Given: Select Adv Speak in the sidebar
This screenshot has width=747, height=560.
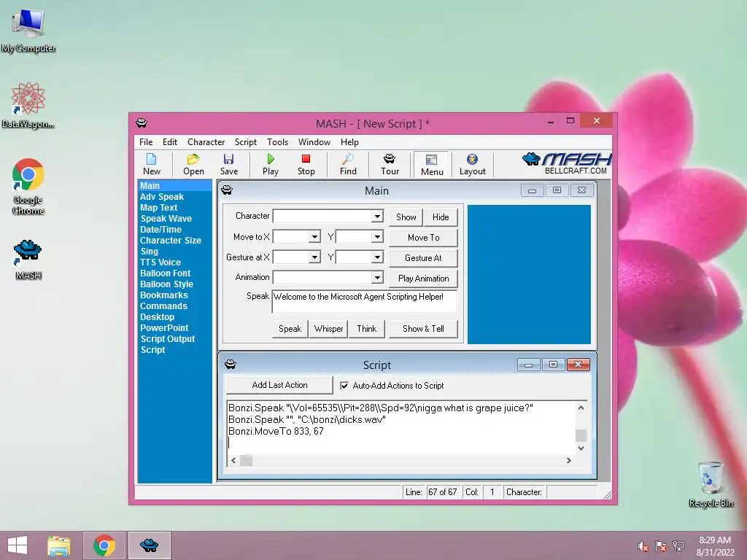Looking at the screenshot, I should pos(161,197).
